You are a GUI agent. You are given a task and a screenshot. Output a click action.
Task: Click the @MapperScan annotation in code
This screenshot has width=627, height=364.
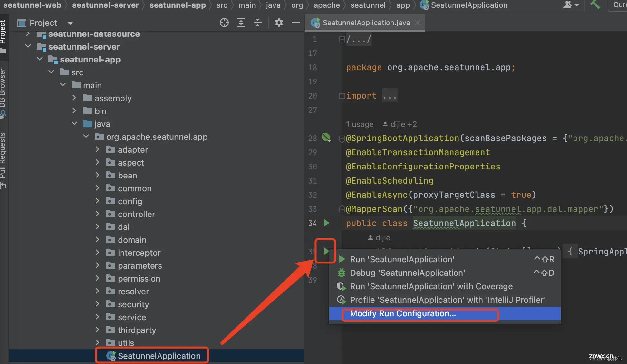374,209
